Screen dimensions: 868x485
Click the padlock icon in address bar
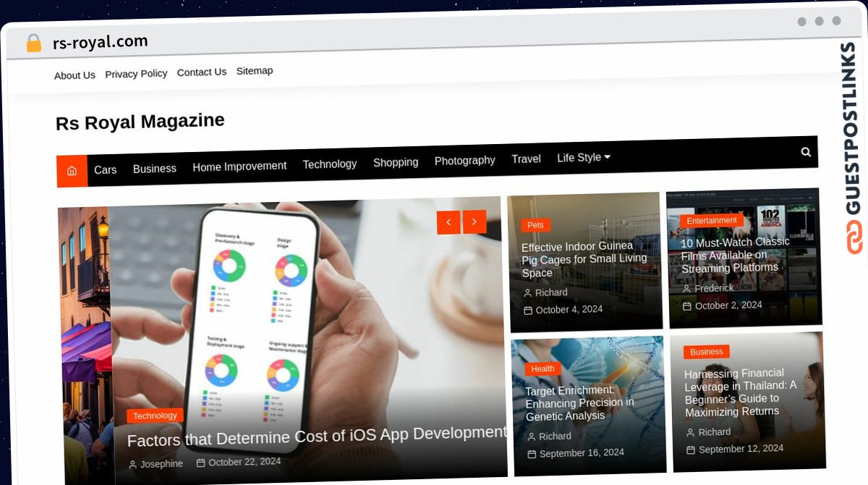(x=33, y=43)
